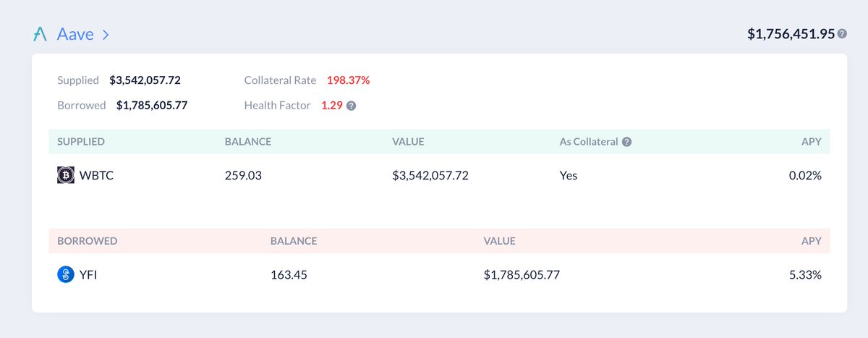Select the Collateral Rate value 198.37%
Screen dimensions: 868x338
pyautogui.click(x=349, y=80)
